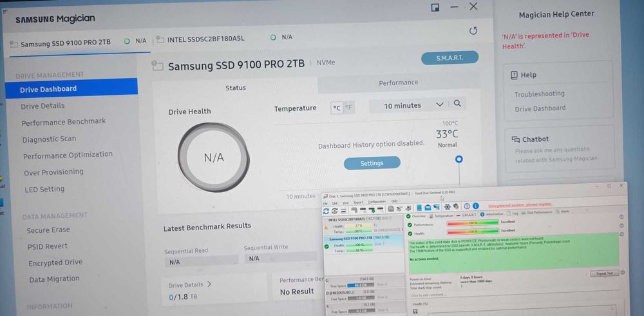
Task: Open Drive Details in sidebar
Action: (43, 106)
